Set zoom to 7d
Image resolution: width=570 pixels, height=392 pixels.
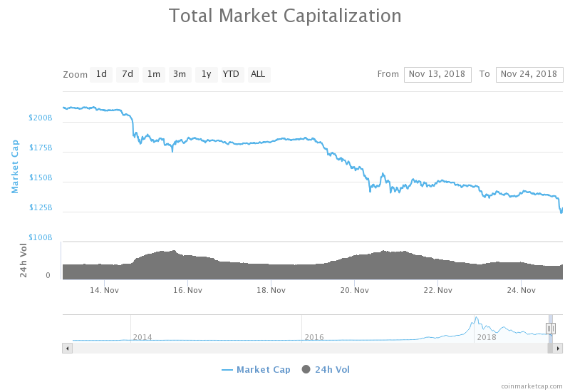[x=128, y=74]
